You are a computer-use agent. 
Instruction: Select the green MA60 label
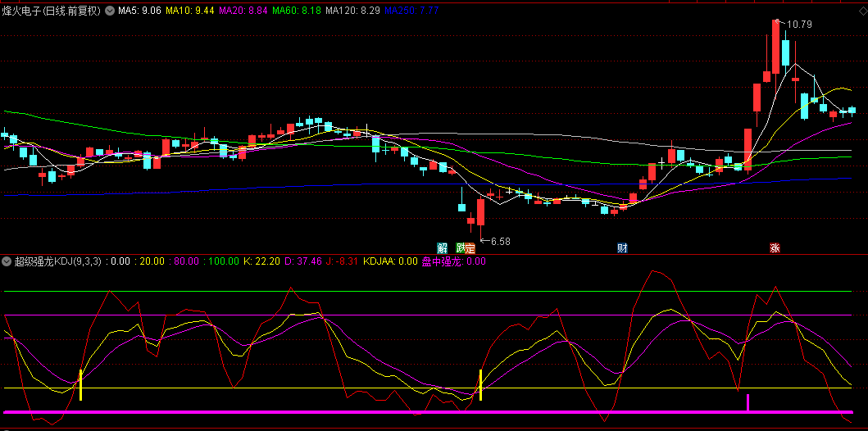297,11
